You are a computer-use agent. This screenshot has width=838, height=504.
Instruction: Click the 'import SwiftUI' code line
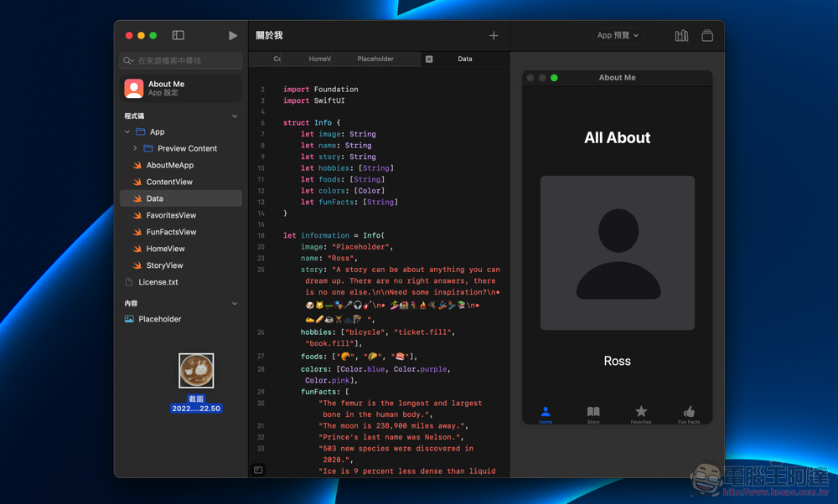[313, 100]
